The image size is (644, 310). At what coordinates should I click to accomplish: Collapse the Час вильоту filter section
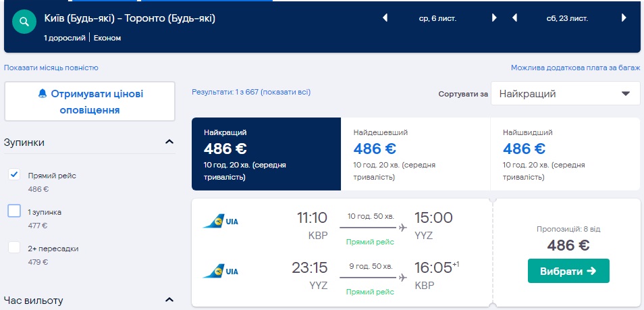click(x=169, y=300)
